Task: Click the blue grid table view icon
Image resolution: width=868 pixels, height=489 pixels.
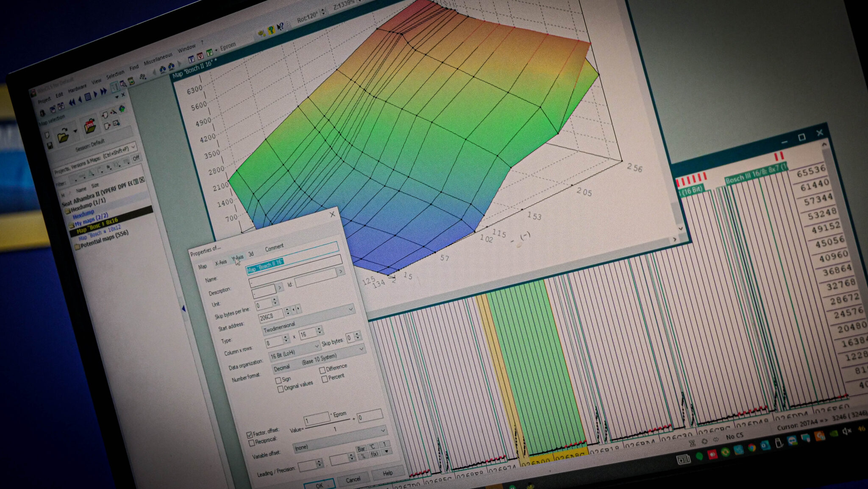Action: pyautogui.click(x=88, y=97)
